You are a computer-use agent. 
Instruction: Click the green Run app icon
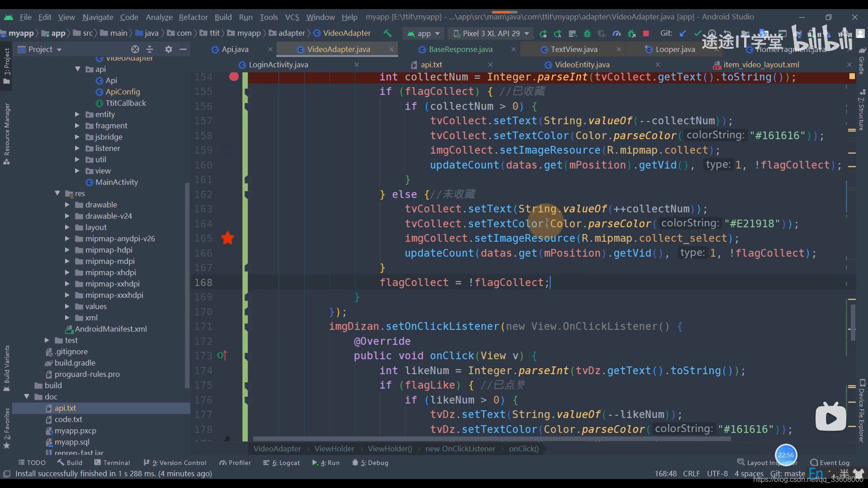click(x=543, y=33)
